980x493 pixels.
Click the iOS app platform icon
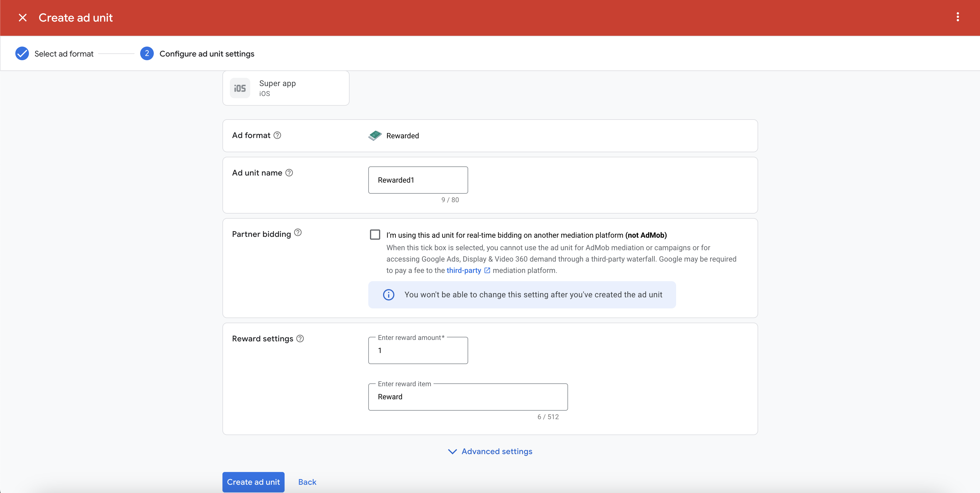click(240, 88)
